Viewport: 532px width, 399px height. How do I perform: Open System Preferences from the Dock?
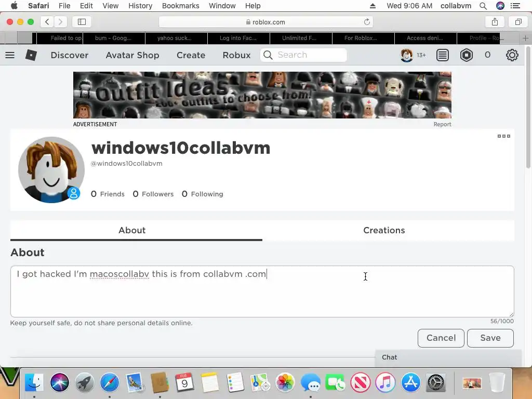coord(436,382)
